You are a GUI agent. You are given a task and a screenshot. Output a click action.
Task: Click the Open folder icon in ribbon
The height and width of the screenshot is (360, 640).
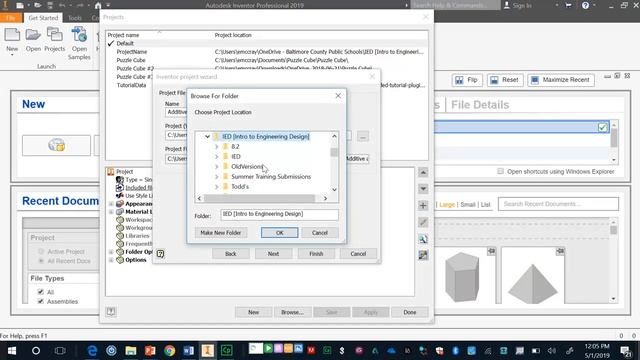tap(33, 35)
